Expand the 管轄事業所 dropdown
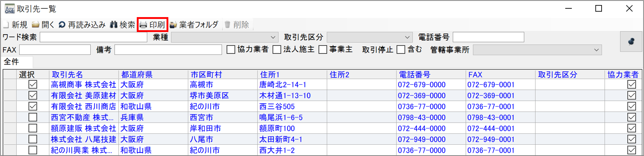 coord(596,50)
